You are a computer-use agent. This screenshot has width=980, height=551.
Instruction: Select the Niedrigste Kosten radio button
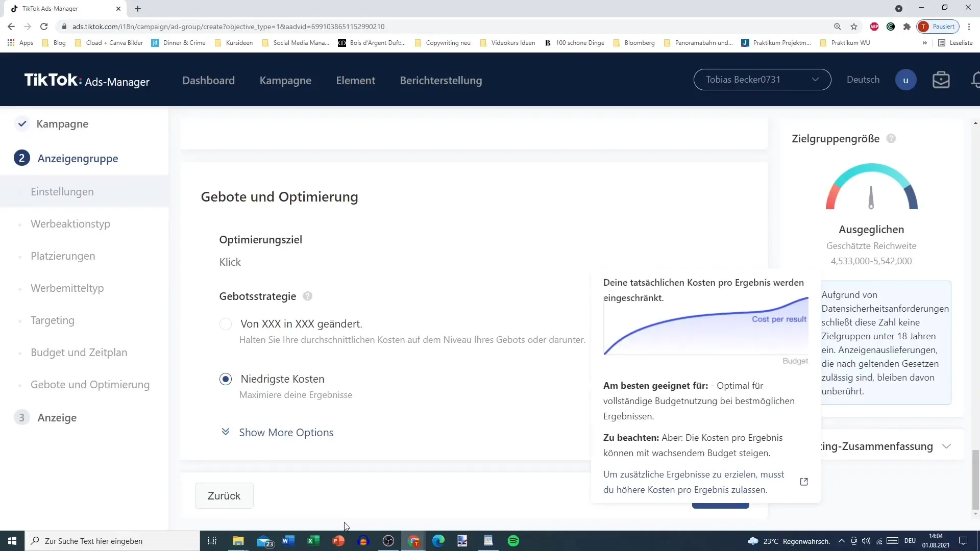click(226, 379)
